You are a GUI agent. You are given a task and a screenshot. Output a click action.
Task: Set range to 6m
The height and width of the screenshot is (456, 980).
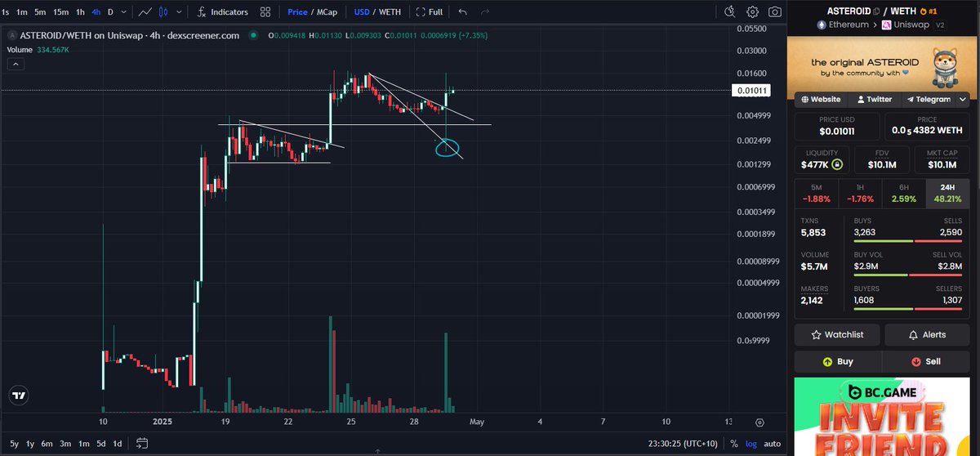click(47, 444)
